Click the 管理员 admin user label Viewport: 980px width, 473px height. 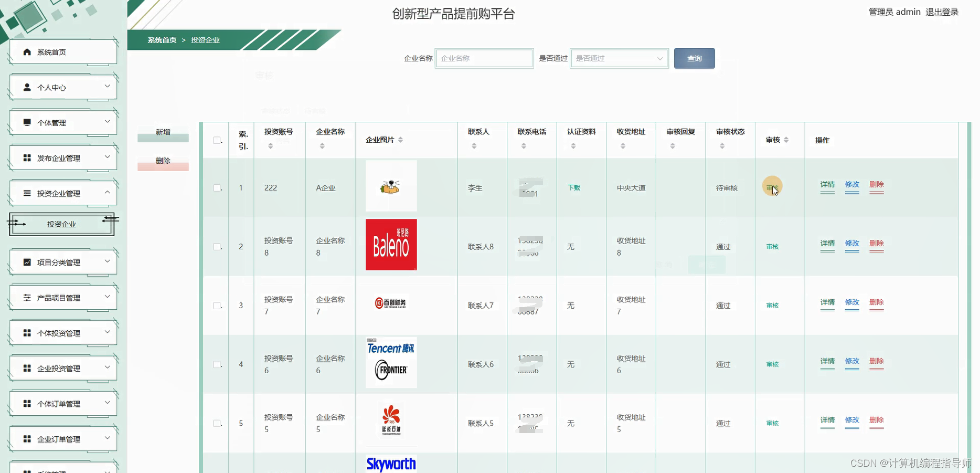[x=894, y=12]
